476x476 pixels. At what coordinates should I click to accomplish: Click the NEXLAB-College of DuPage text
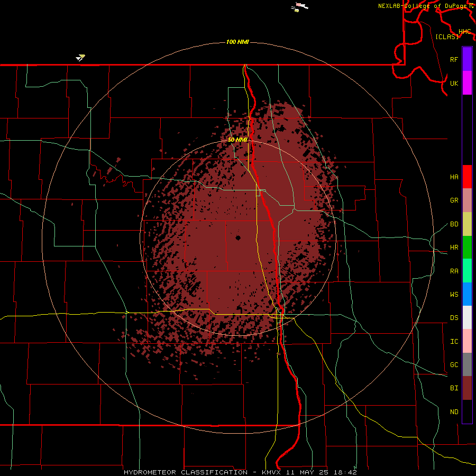point(423,6)
